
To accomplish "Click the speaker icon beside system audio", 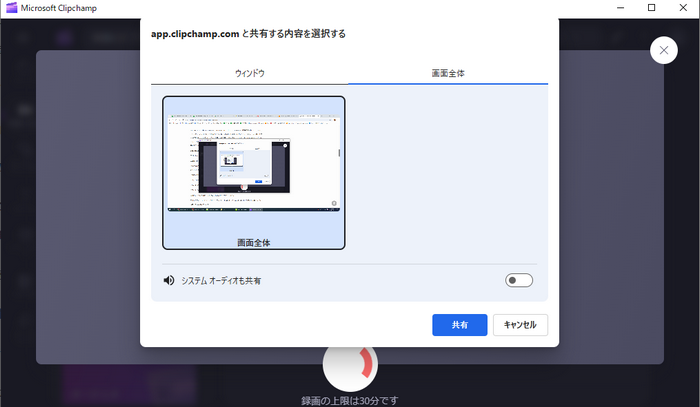I will pyautogui.click(x=169, y=280).
